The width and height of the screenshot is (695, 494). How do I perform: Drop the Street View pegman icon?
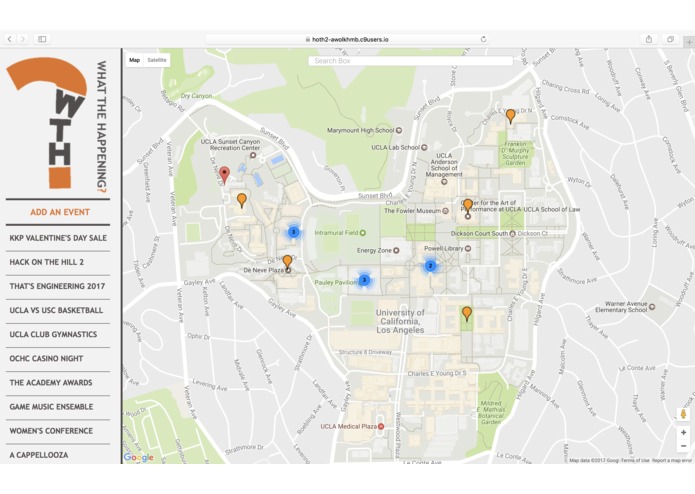coord(683,414)
